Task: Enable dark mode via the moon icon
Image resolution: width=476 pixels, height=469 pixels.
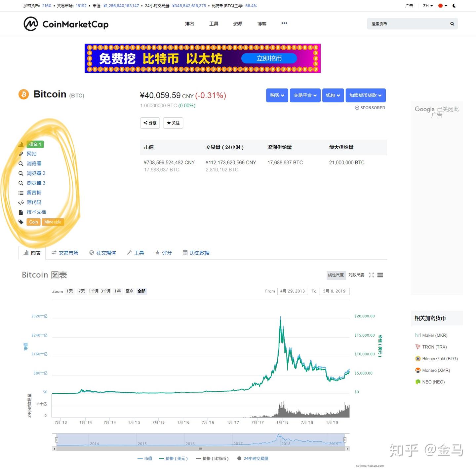Action: 455,6
